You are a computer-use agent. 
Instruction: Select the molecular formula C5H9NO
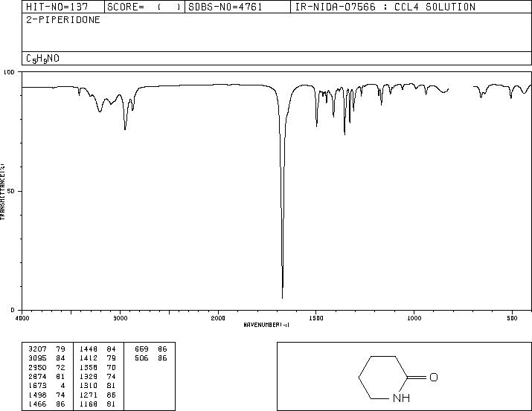click(42, 59)
